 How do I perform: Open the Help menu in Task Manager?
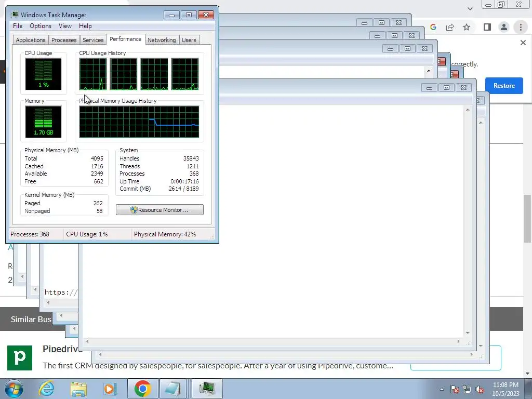[x=85, y=26]
